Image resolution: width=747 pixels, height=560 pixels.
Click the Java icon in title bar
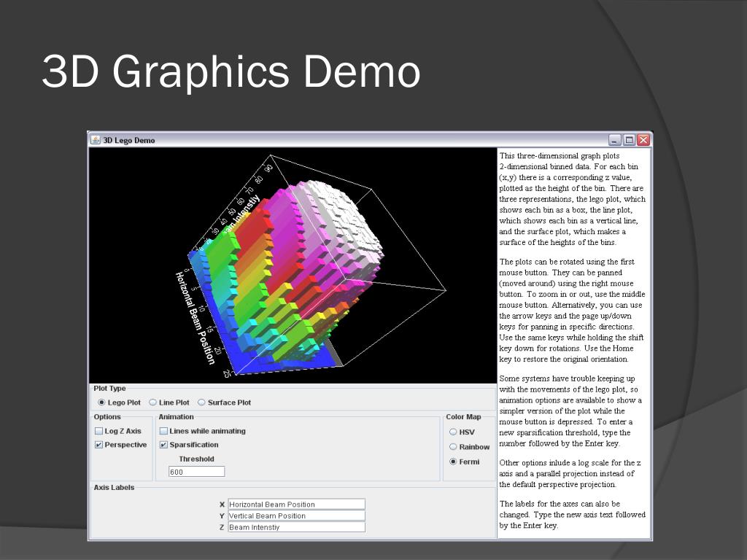[x=96, y=140]
